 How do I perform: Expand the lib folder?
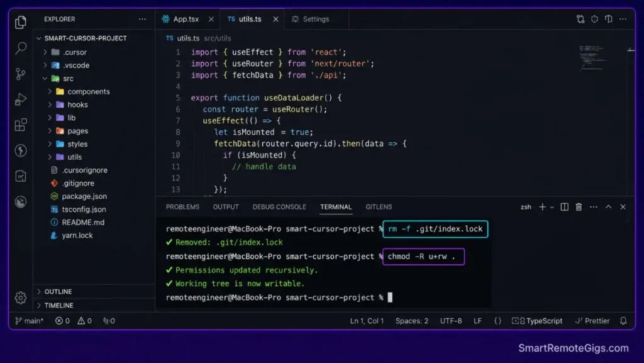[x=50, y=118]
